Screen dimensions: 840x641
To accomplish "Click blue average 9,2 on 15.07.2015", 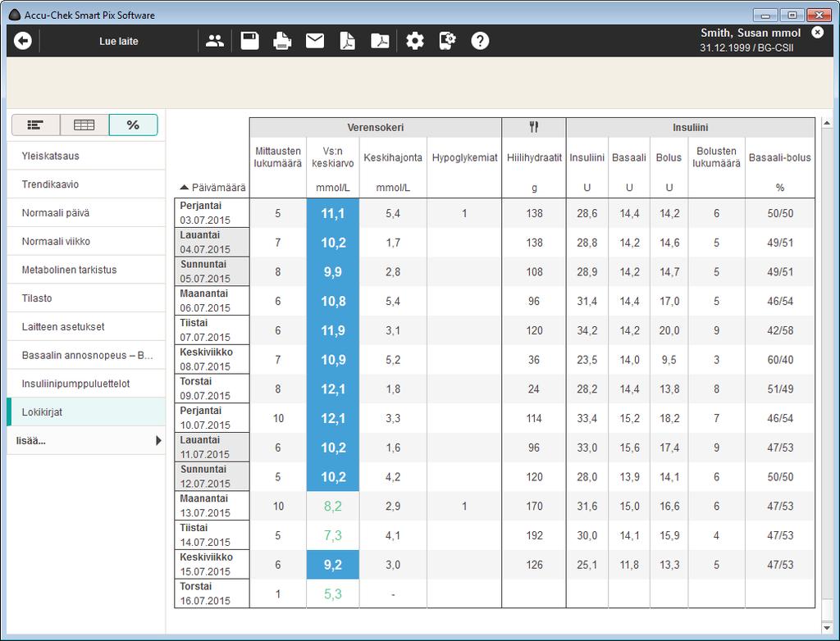I will point(333,565).
